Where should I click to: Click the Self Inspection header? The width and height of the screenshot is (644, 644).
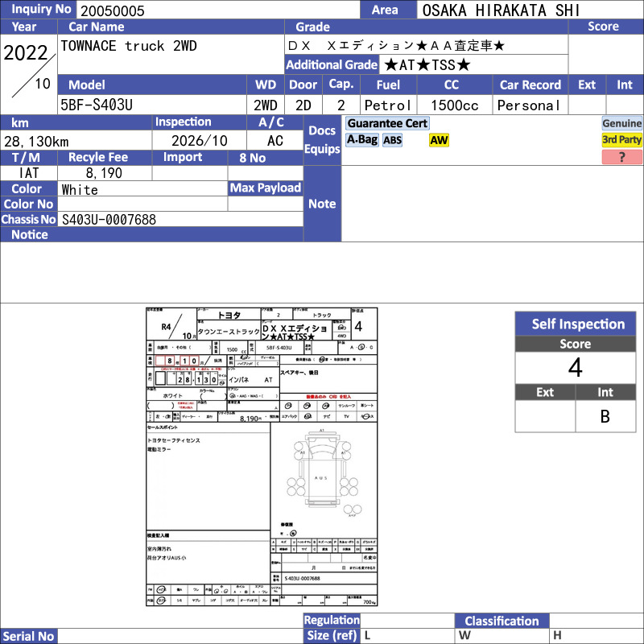pos(576,324)
